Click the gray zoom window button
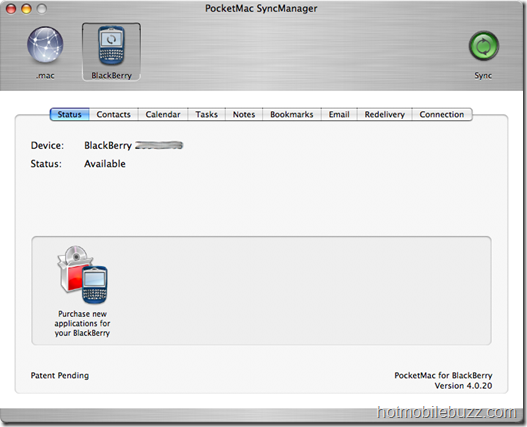Screen dimensions: 527x427 42,8
